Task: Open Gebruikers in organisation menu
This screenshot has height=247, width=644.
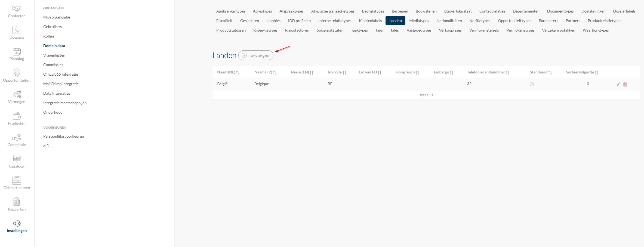Action: coord(53,27)
